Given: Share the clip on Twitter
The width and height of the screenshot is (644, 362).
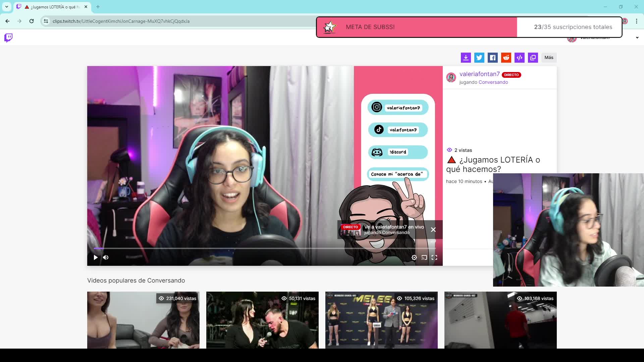Looking at the screenshot, I should point(479,58).
